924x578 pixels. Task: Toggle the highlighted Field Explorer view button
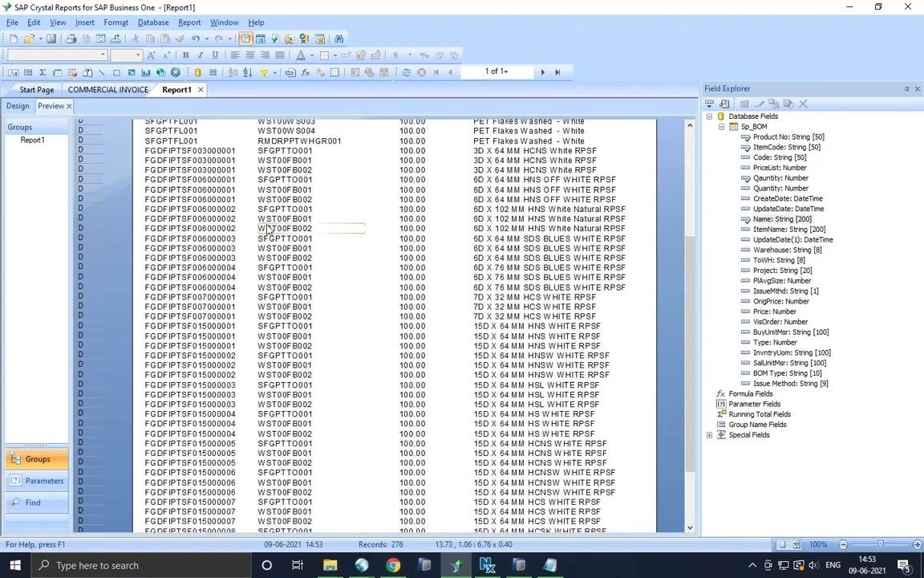coord(245,39)
